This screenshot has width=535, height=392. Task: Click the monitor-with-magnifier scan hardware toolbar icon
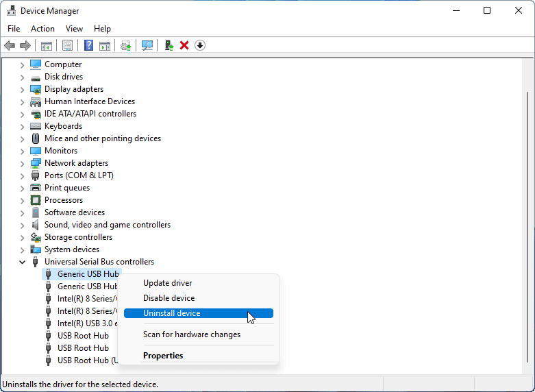click(x=147, y=45)
